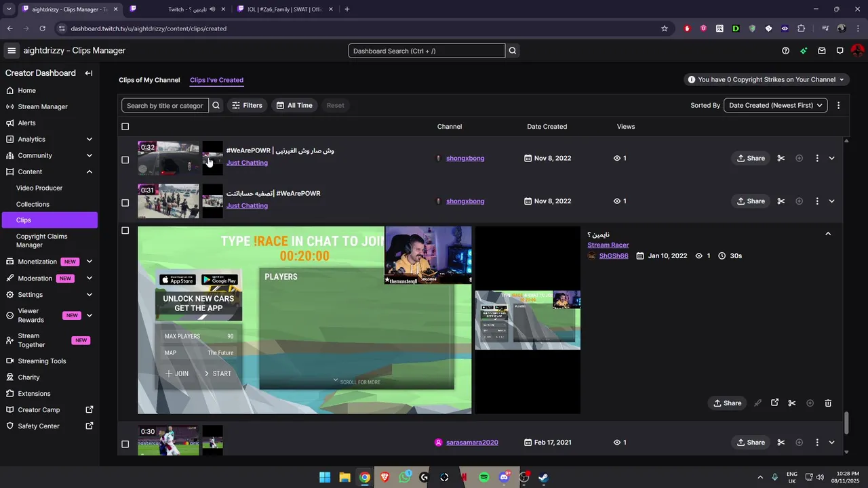Open the Sorted By Date Created dropdown
The width and height of the screenshot is (868, 488).
click(x=776, y=105)
